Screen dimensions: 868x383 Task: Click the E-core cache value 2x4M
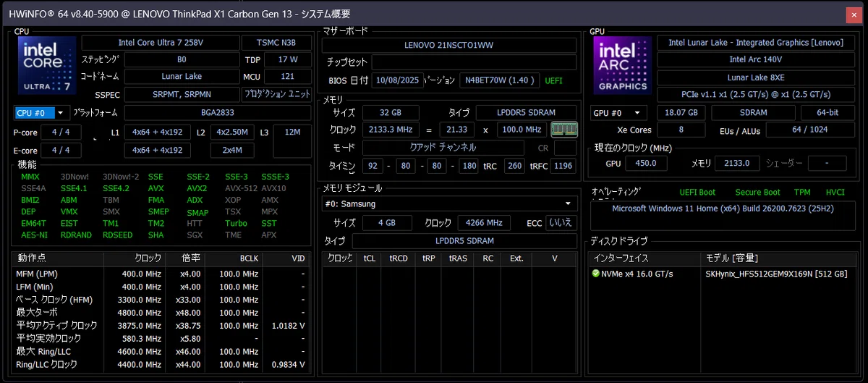(232, 150)
